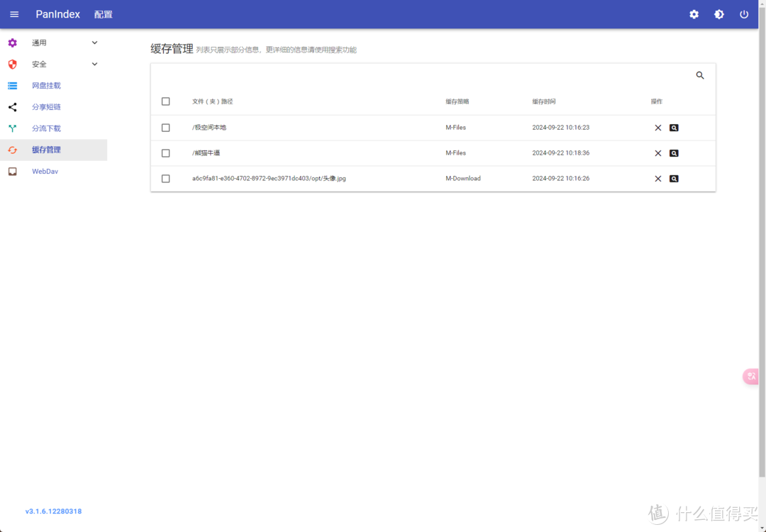Screen dimensions: 766x532
Task: Select the /熊猫牛逼 row checkbox
Action: [x=165, y=153]
